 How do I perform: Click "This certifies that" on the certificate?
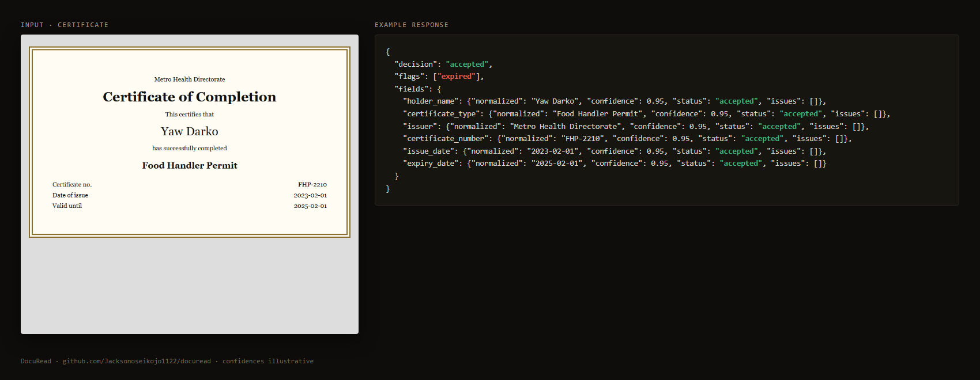point(190,114)
